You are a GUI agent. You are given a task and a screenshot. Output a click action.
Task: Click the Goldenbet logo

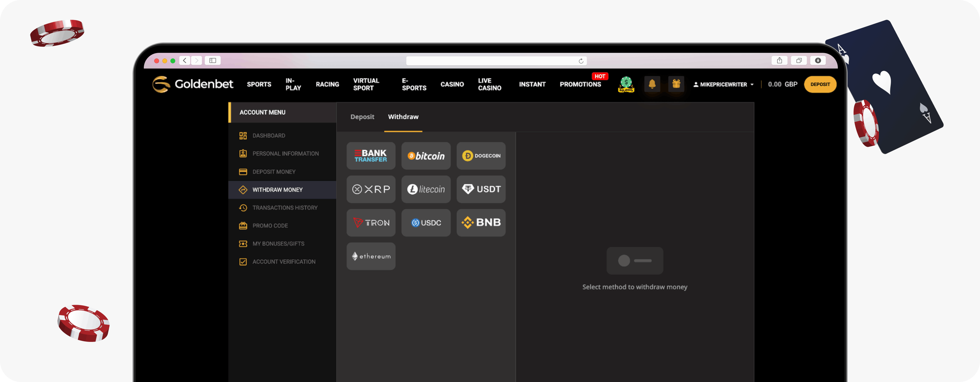pyautogui.click(x=193, y=84)
